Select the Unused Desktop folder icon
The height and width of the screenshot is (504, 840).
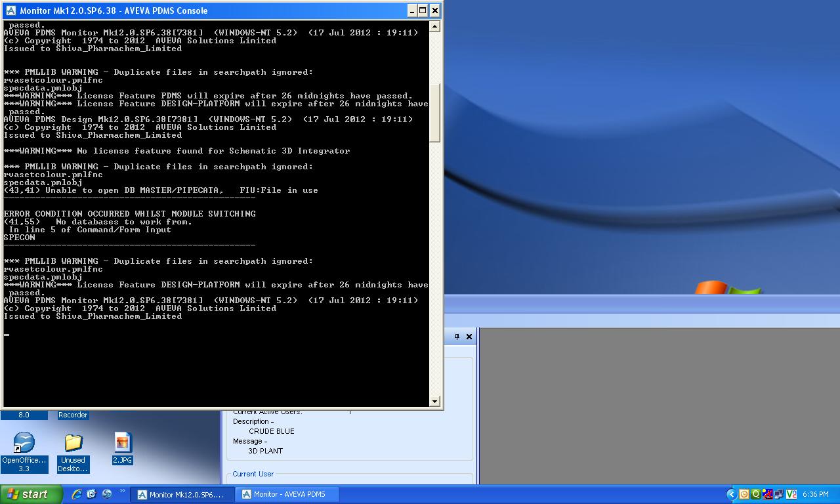point(73,452)
